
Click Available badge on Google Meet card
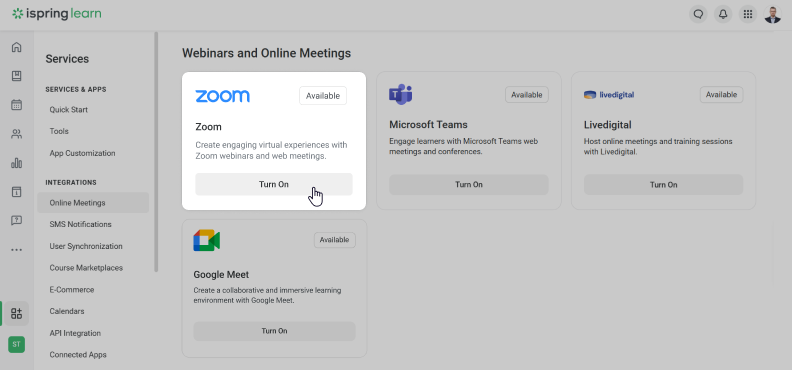coord(334,240)
